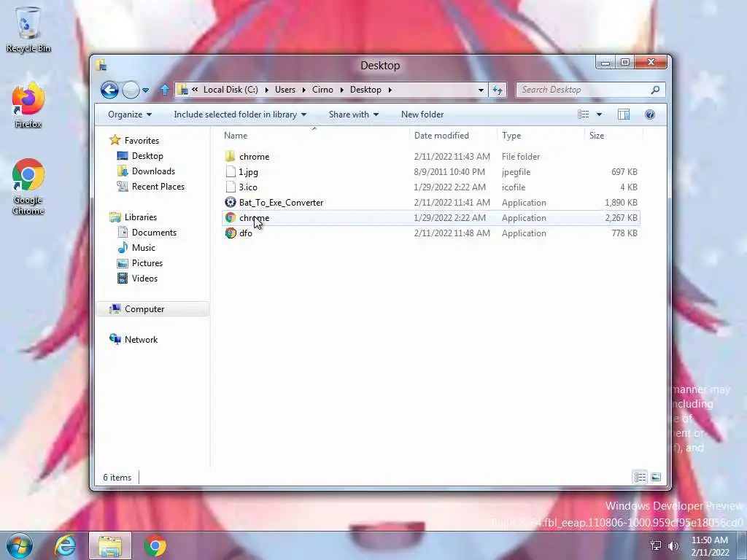This screenshot has width=747, height=560.
Task: Switch to large icons view in status bar
Action: 656,477
